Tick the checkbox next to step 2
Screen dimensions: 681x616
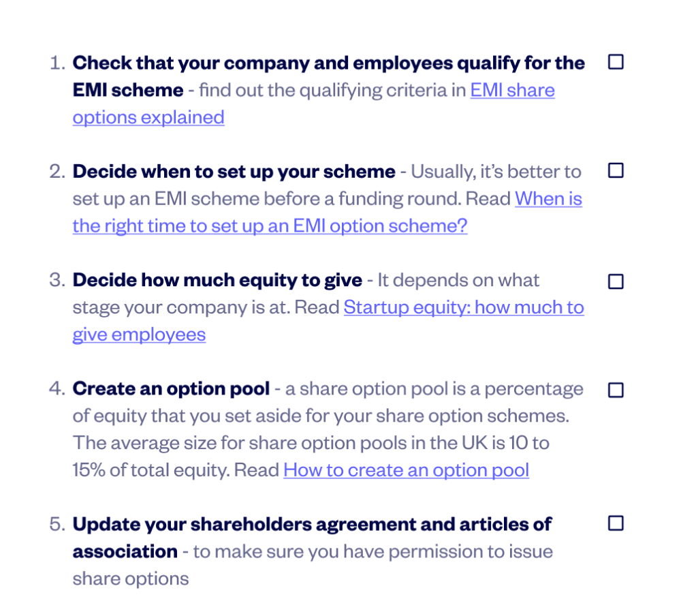(616, 170)
